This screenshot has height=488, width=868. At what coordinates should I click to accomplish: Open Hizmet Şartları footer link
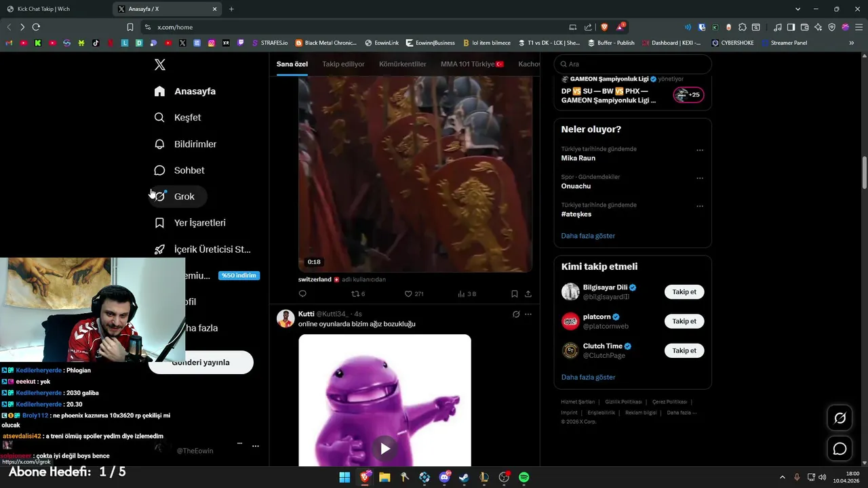578,402
